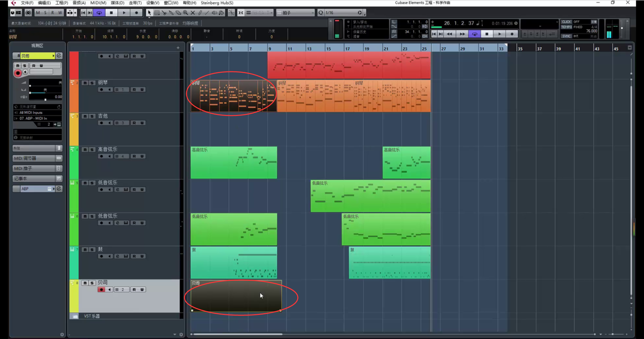Open the history window icon in toolbar
This screenshot has height=339, width=644.
[x=29, y=13]
